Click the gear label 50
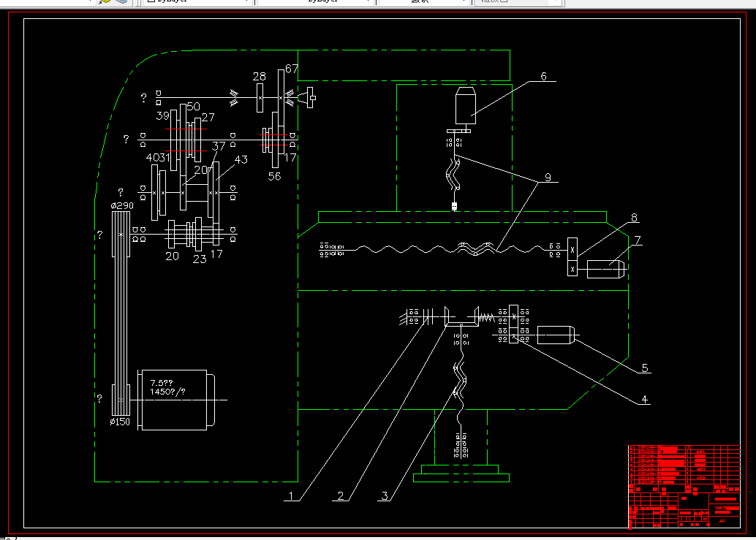 click(193, 107)
